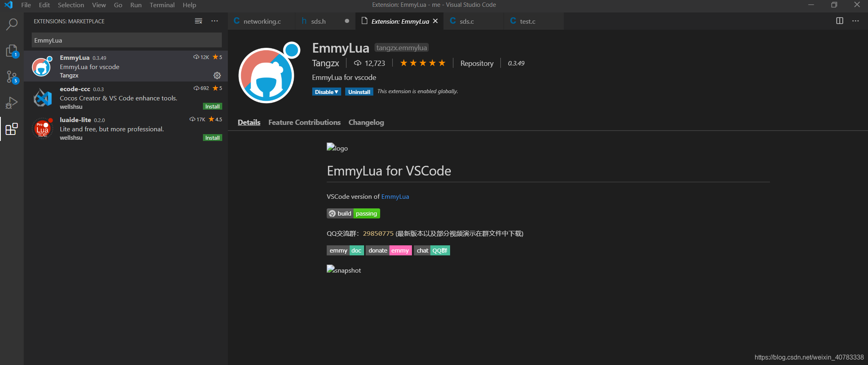
Task: Click the build passing badge
Action: (353, 213)
